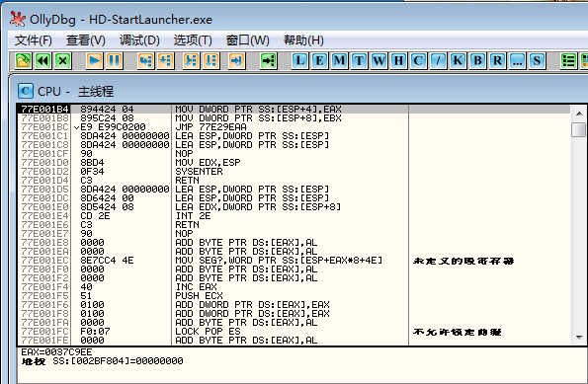Viewport: 588px width, 384px height.
Task: Open the 文件(F) menu
Action: point(33,40)
